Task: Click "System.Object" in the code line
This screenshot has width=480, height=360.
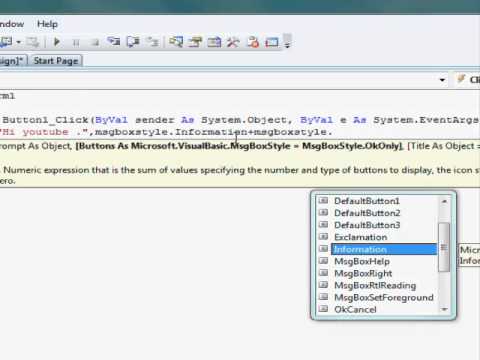Action: [x=244, y=120]
